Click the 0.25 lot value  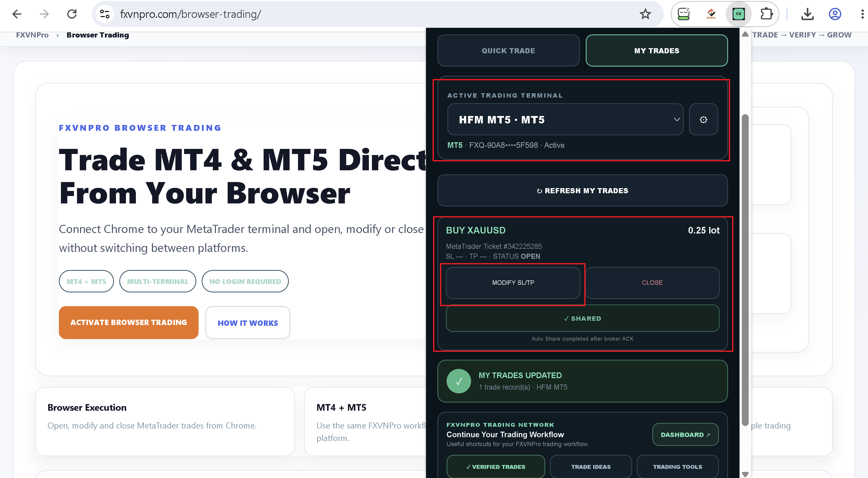click(704, 230)
